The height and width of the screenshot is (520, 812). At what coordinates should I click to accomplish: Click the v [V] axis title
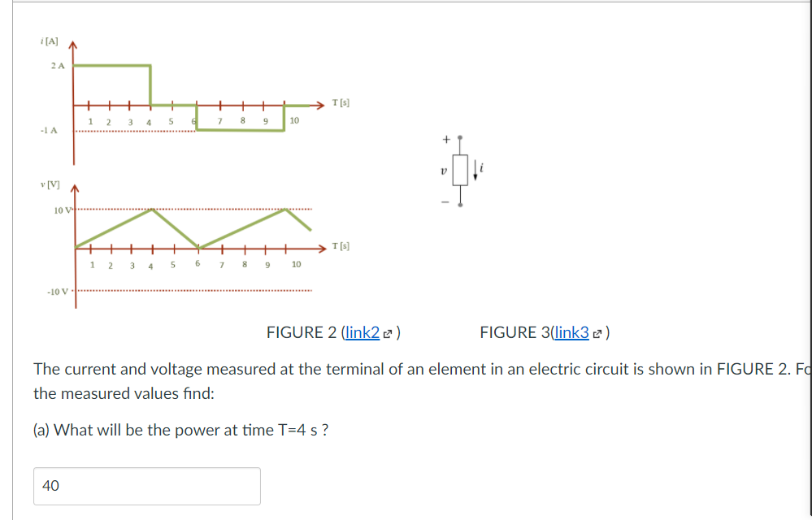click(x=50, y=184)
